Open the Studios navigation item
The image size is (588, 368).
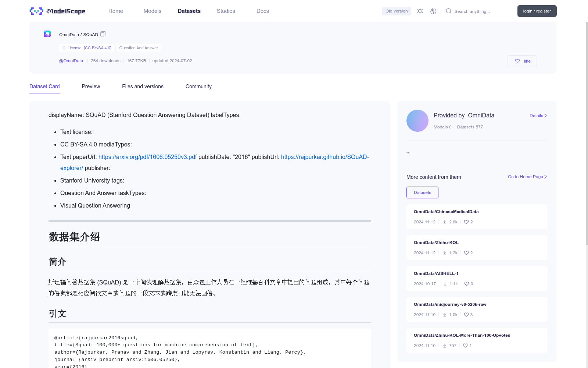tap(226, 11)
